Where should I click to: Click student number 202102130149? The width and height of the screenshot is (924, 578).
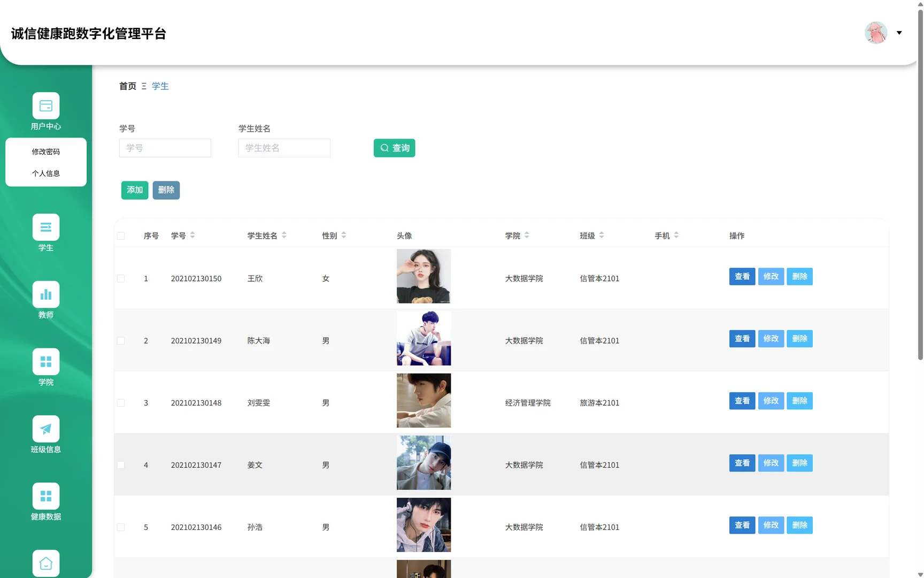tap(196, 341)
